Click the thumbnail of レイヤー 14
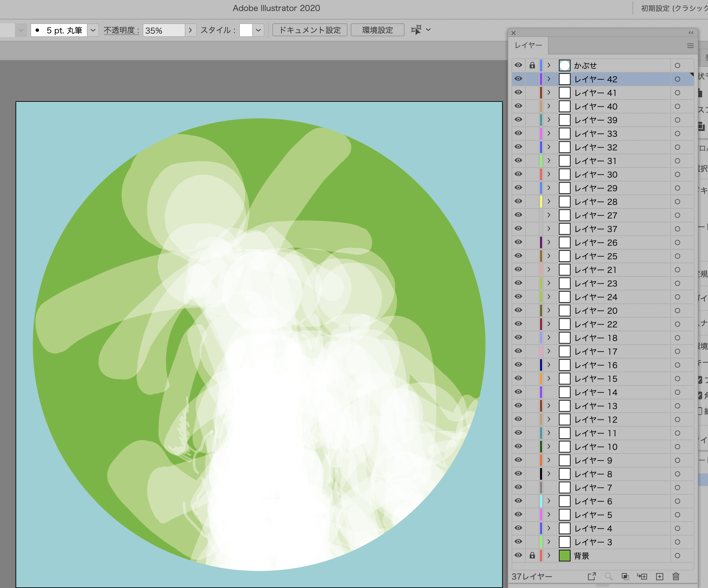 click(x=565, y=392)
